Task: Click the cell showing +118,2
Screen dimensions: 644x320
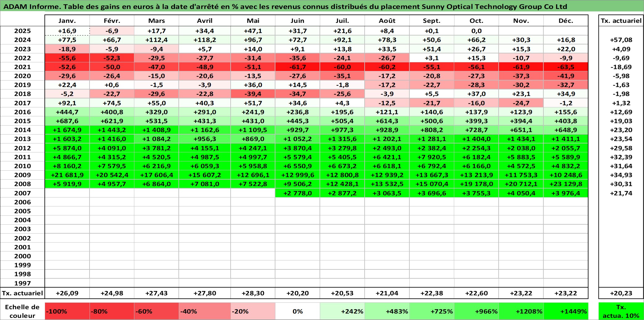Action: tap(205, 40)
